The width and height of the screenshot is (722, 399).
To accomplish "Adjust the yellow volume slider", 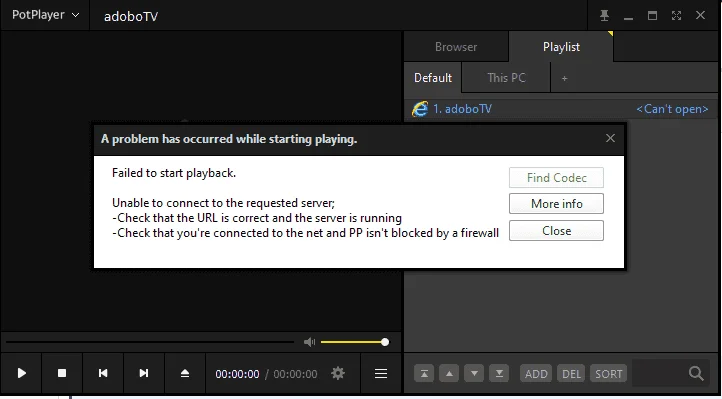I will point(355,342).
